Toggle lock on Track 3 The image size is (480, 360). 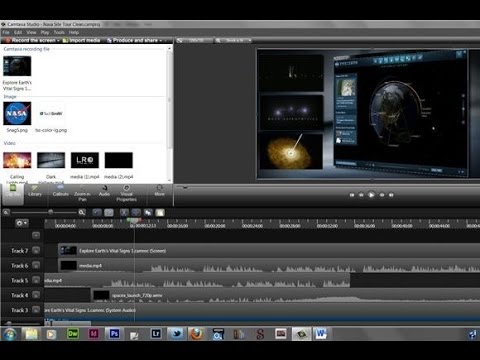(36, 310)
